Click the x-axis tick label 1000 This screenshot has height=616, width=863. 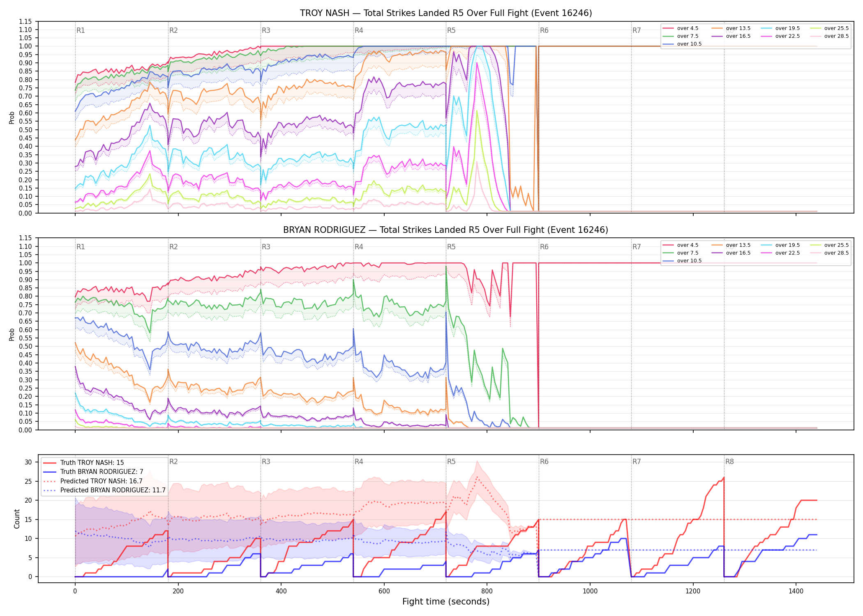pyautogui.click(x=590, y=591)
